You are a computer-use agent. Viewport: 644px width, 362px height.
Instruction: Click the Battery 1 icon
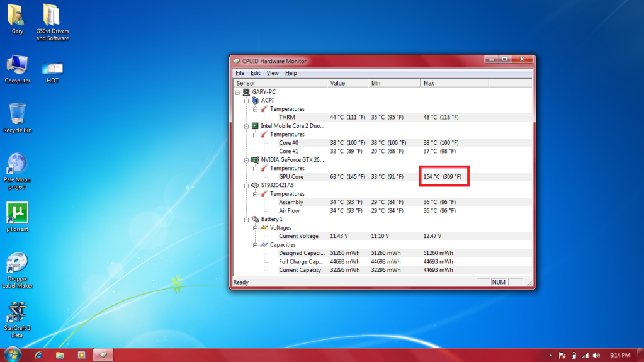point(255,219)
